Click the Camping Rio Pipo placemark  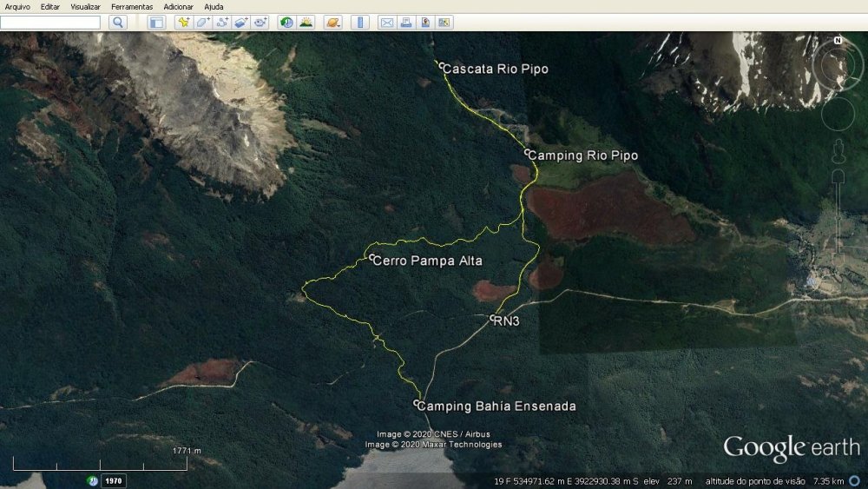(x=528, y=153)
